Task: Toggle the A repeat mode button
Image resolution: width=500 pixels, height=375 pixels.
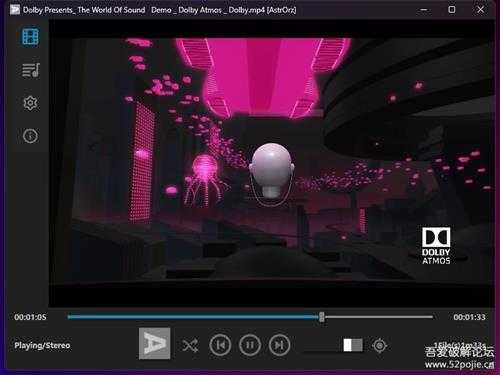Action: click(155, 344)
